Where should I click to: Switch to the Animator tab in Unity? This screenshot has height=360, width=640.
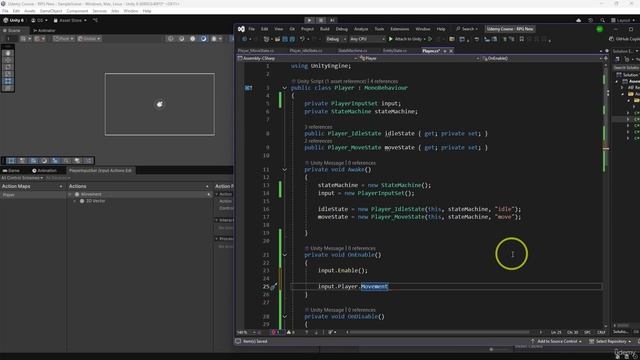tap(44, 30)
